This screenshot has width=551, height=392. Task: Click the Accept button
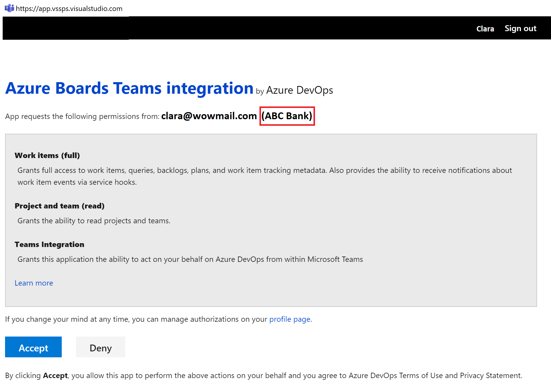33,347
